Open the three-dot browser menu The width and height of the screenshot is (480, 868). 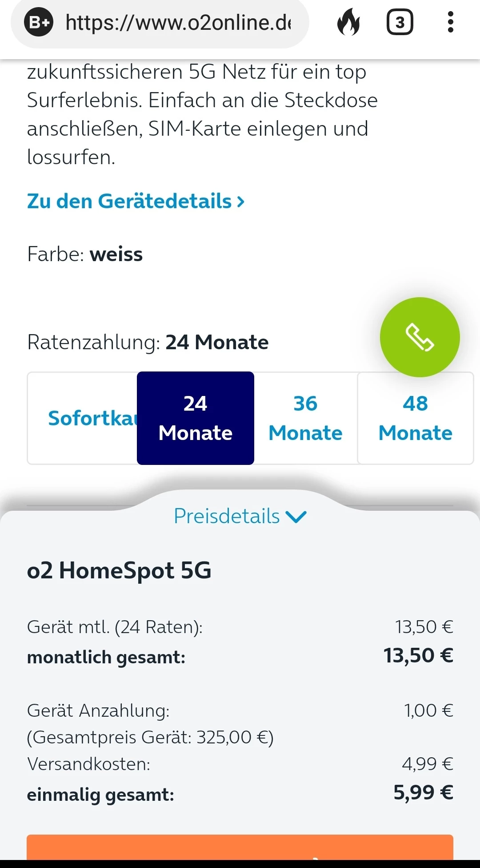point(450,22)
